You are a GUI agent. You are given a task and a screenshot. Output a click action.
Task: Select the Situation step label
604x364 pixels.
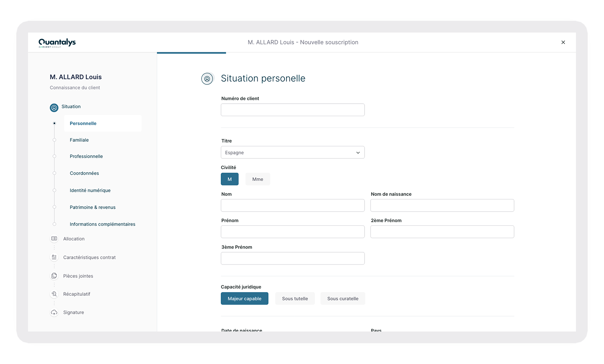pos(71,106)
